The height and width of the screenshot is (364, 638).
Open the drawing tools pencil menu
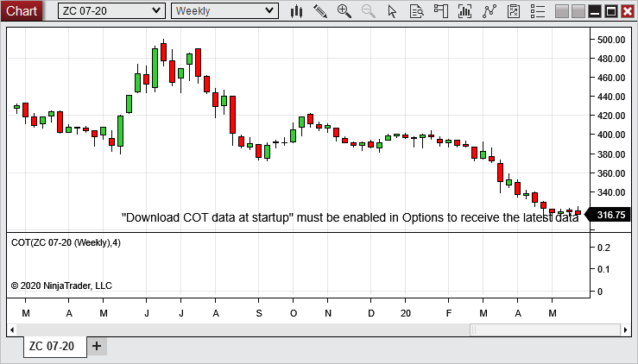320,11
